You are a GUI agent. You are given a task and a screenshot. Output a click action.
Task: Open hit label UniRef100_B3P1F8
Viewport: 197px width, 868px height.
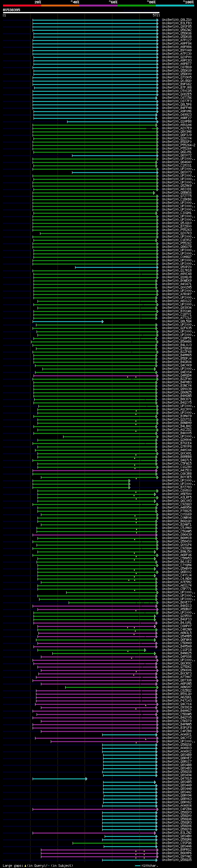(x=176, y=728)
